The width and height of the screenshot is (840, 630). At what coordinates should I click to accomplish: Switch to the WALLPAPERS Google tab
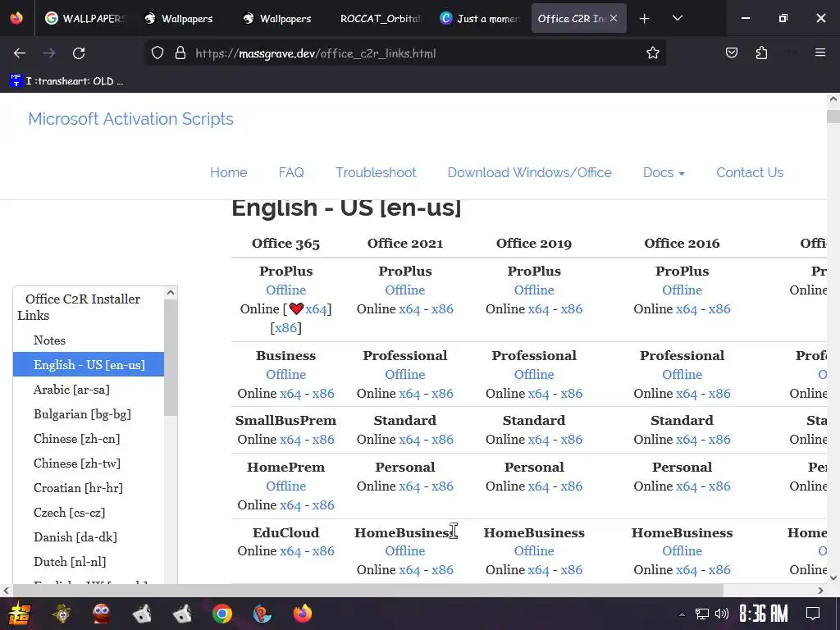(x=85, y=19)
